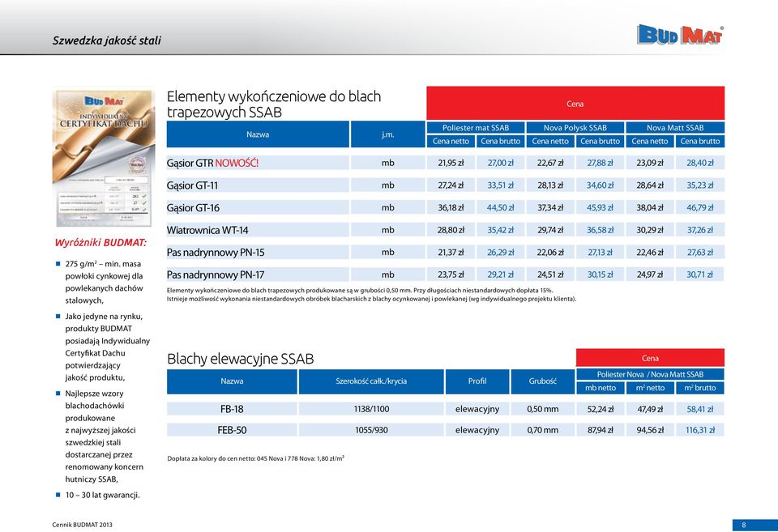
Task: Click the BudMat logo in the header
Action: pyautogui.click(x=680, y=35)
